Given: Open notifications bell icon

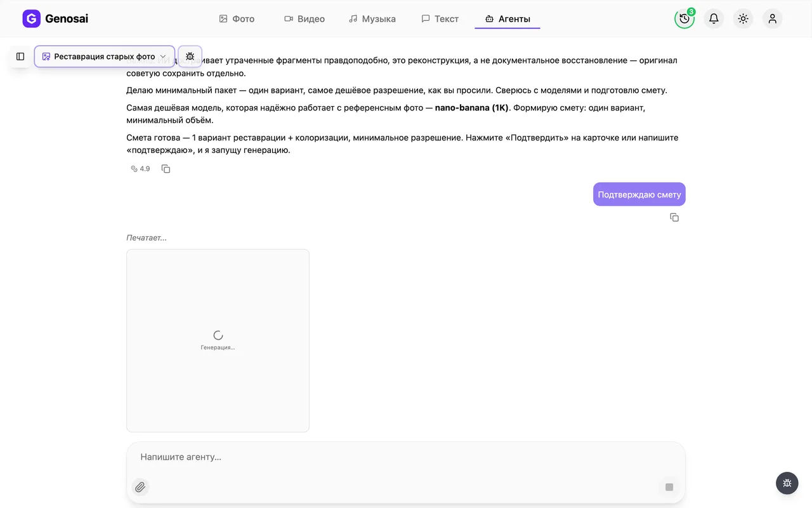Looking at the screenshot, I should (x=714, y=18).
